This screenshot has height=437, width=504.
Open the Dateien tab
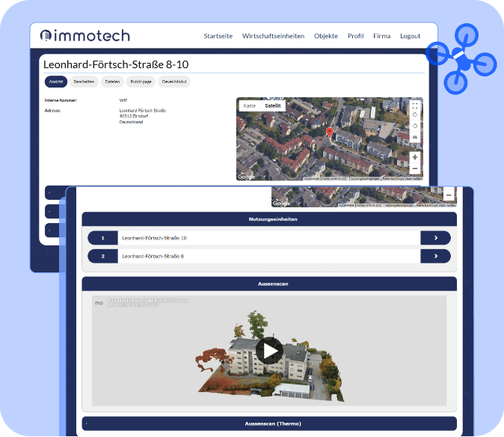pos(112,82)
